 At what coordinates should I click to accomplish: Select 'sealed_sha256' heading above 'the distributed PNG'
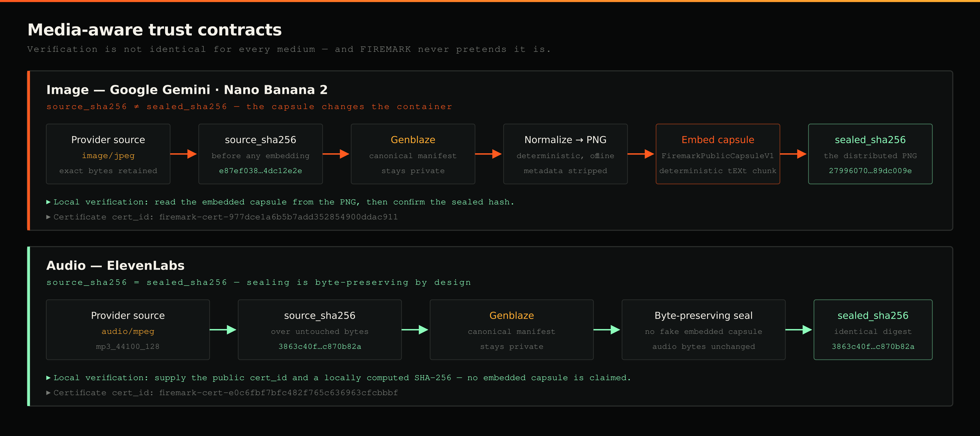pyautogui.click(x=870, y=140)
